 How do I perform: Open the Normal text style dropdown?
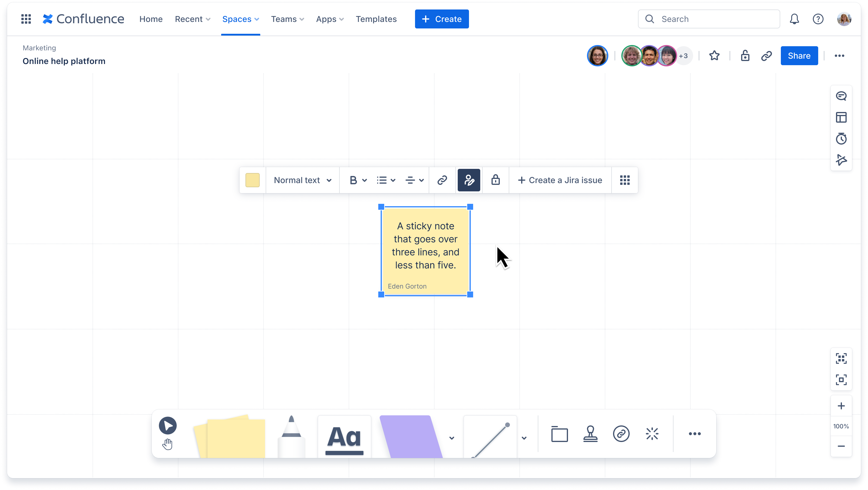303,180
